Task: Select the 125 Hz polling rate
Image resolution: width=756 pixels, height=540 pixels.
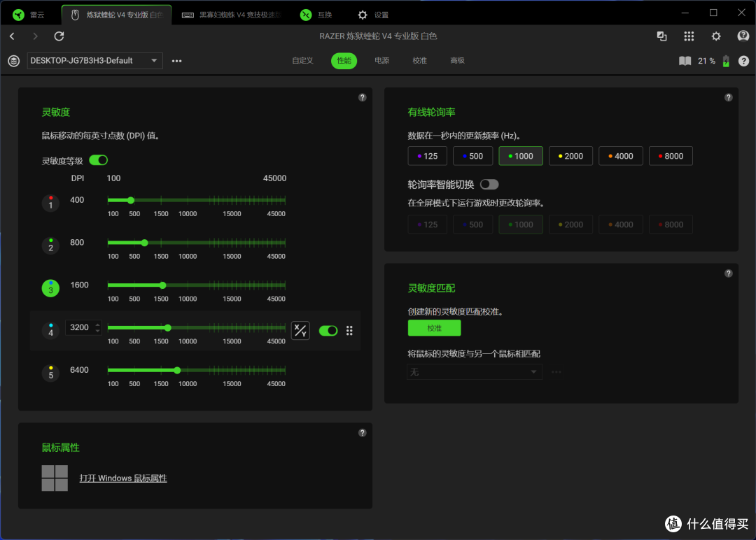Action: (427, 156)
